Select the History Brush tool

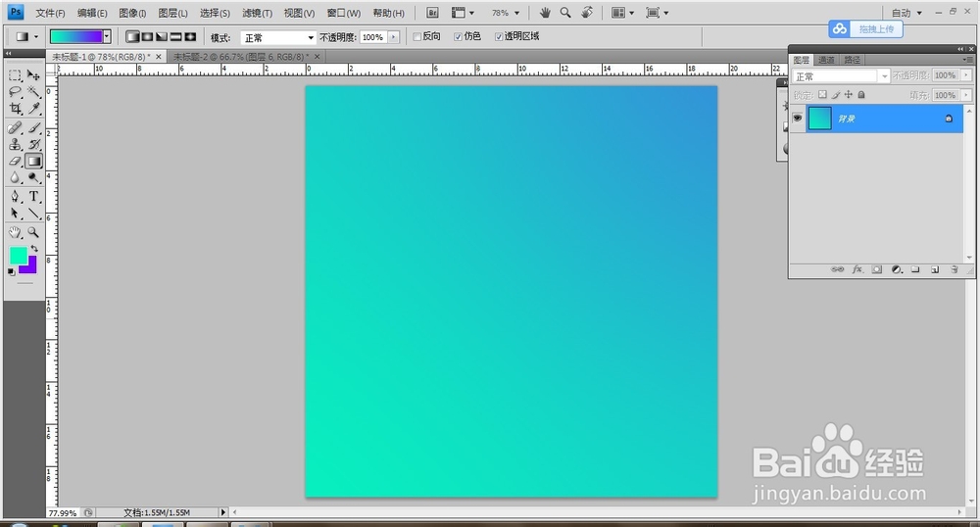click(33, 144)
